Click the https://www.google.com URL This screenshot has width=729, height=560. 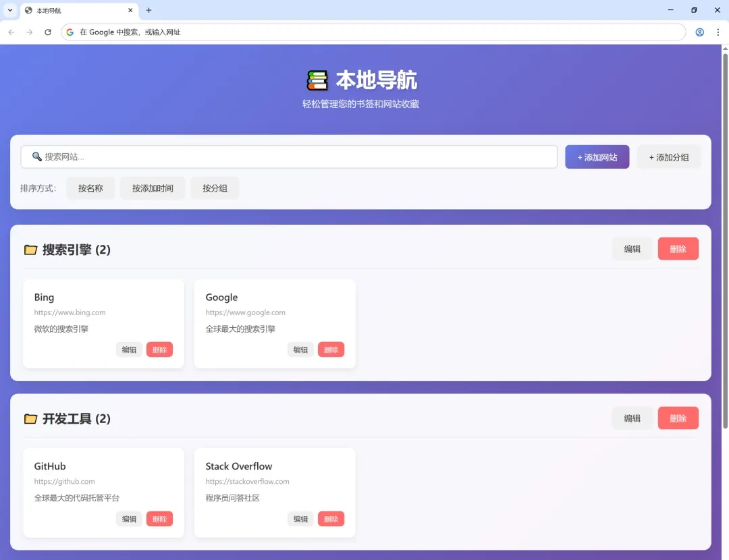pyautogui.click(x=246, y=312)
